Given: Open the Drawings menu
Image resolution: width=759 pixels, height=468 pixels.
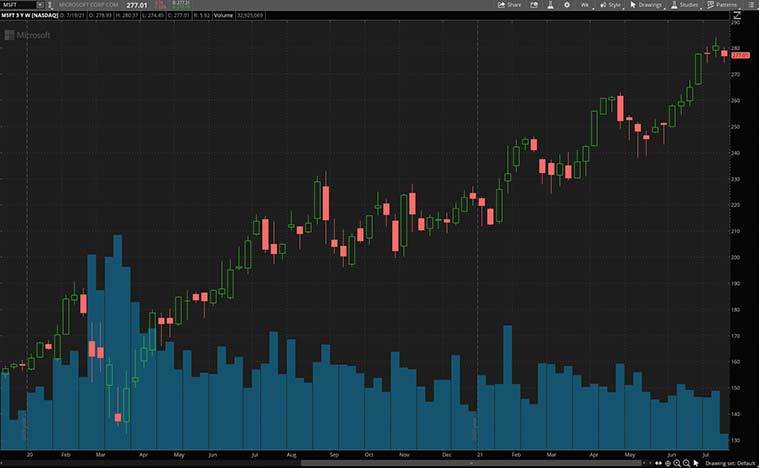Looking at the screenshot, I should pos(646,5).
